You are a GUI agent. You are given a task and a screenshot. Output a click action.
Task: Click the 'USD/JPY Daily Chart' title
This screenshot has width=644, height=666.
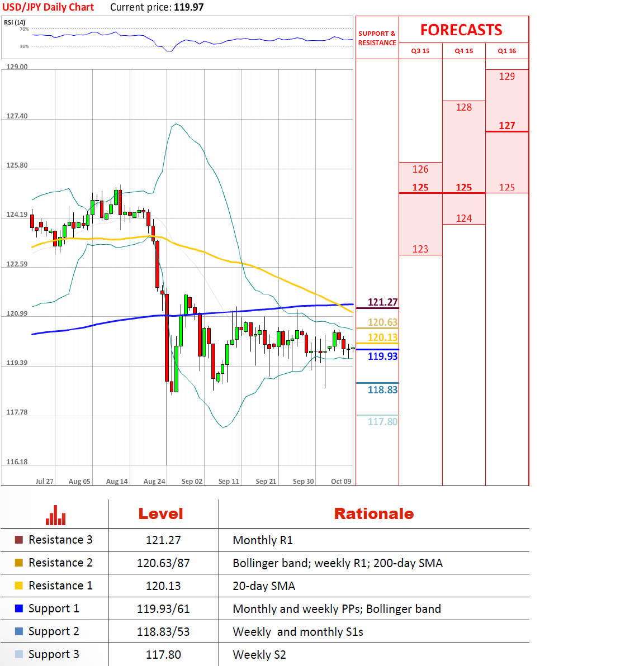(x=48, y=7)
